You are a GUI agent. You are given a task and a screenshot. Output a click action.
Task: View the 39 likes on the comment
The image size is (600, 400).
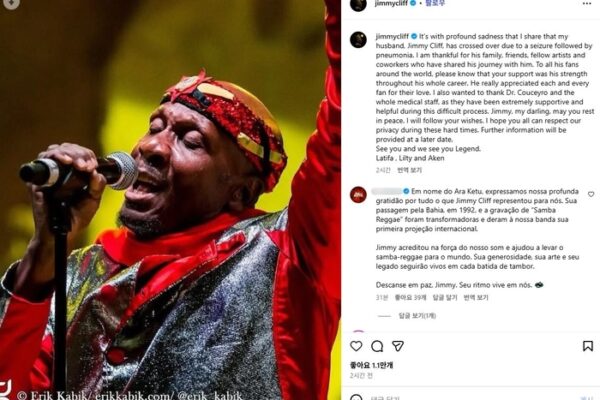(x=410, y=297)
